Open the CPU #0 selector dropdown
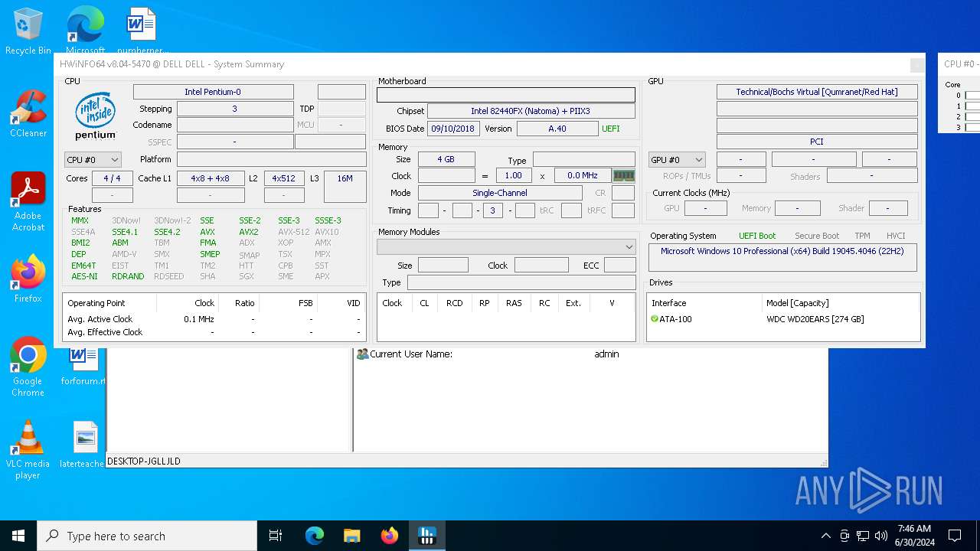The width and height of the screenshot is (980, 551). [x=93, y=160]
